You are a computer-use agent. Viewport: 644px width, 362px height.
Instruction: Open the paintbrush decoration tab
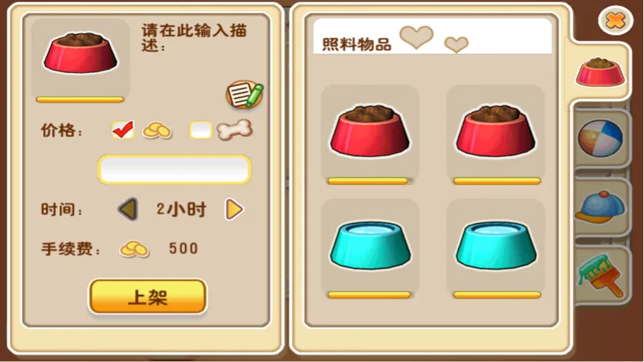tap(600, 275)
